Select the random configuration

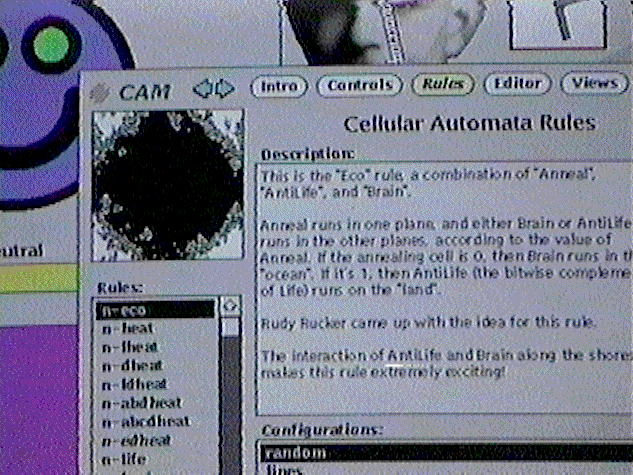(446, 452)
